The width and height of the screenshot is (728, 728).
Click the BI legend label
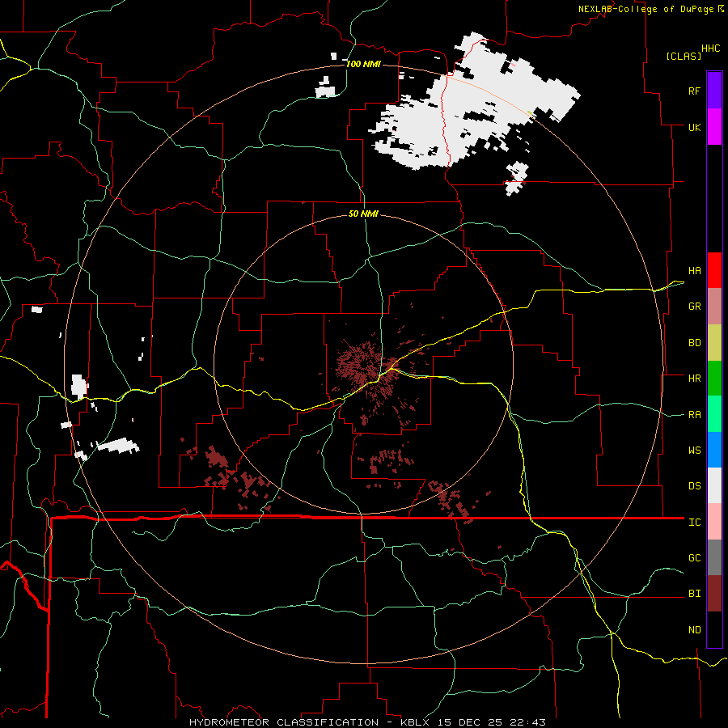pyautogui.click(x=694, y=594)
